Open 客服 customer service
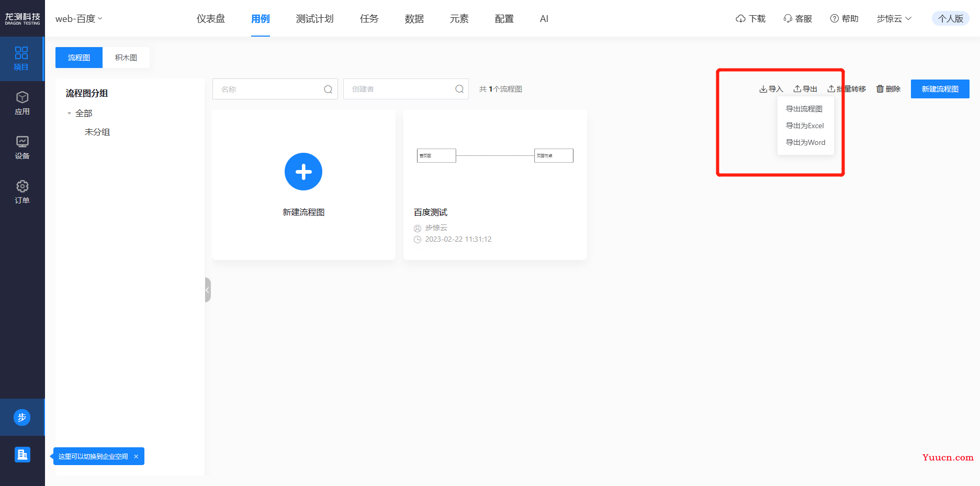The height and width of the screenshot is (486, 980). [797, 19]
